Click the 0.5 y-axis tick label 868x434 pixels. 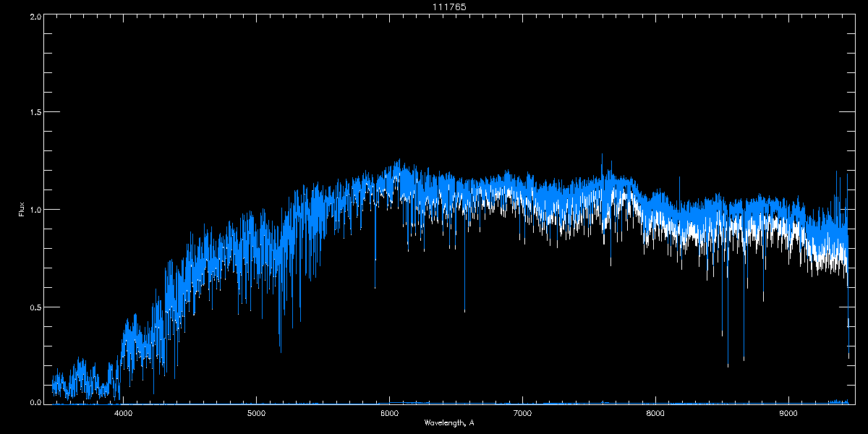click(35, 307)
